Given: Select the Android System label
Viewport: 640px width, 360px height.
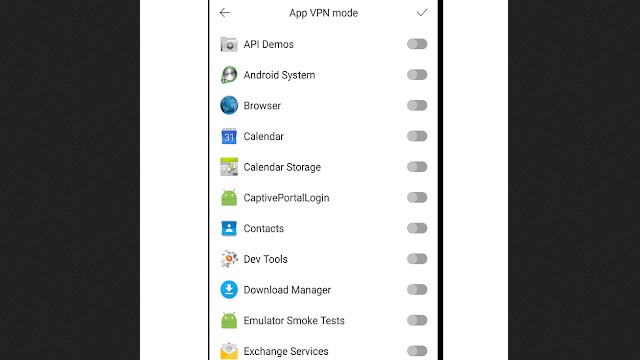Looking at the screenshot, I should [x=279, y=75].
